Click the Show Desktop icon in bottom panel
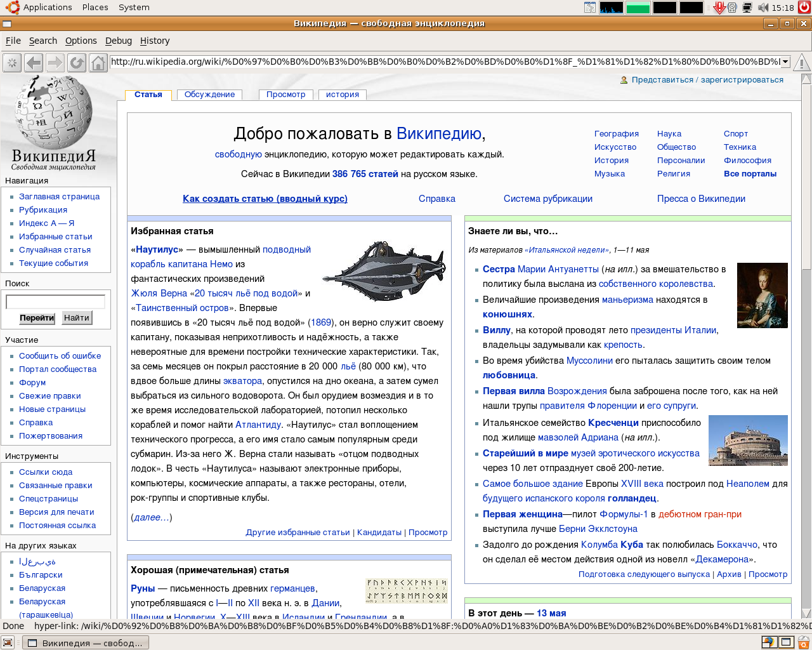The image size is (812, 650). tap(8, 642)
